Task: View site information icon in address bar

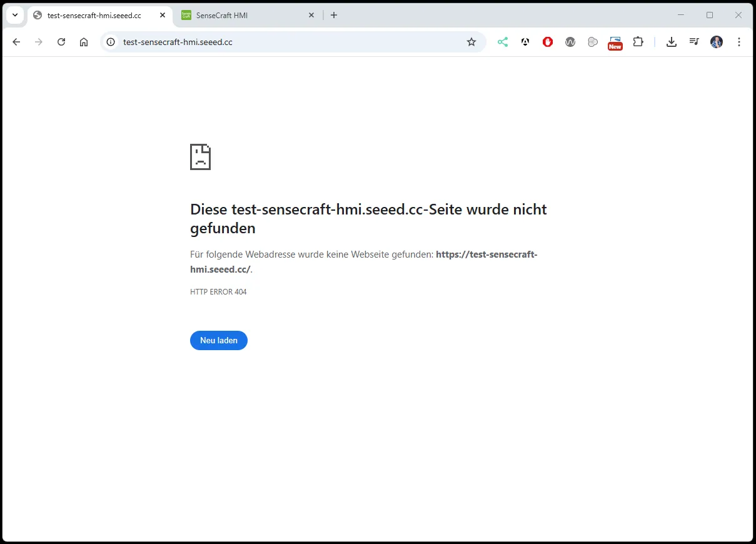Action: click(x=111, y=42)
